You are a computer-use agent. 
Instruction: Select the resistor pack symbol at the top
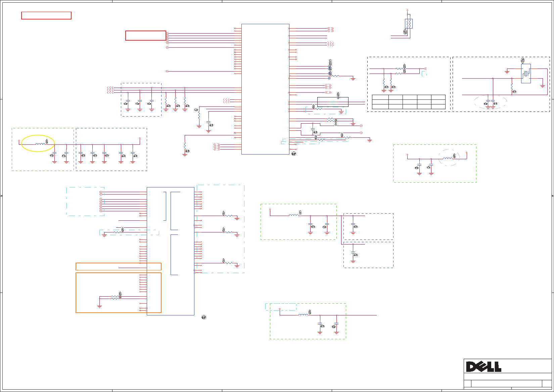(409, 24)
